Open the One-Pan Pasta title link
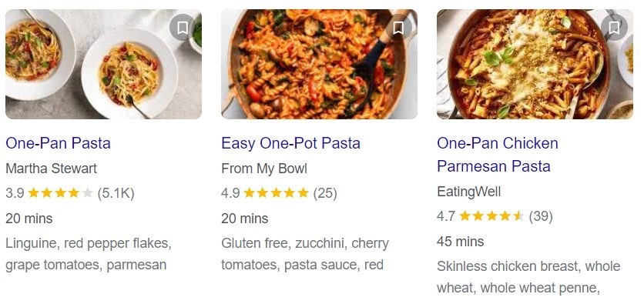Screen dimensions: 644x304 click(x=58, y=143)
